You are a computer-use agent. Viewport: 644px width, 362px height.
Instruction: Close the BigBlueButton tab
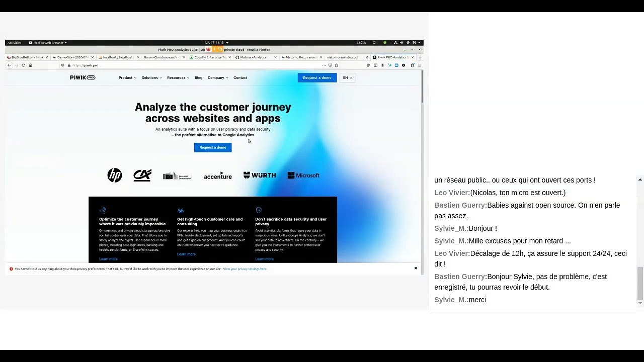coord(47,57)
